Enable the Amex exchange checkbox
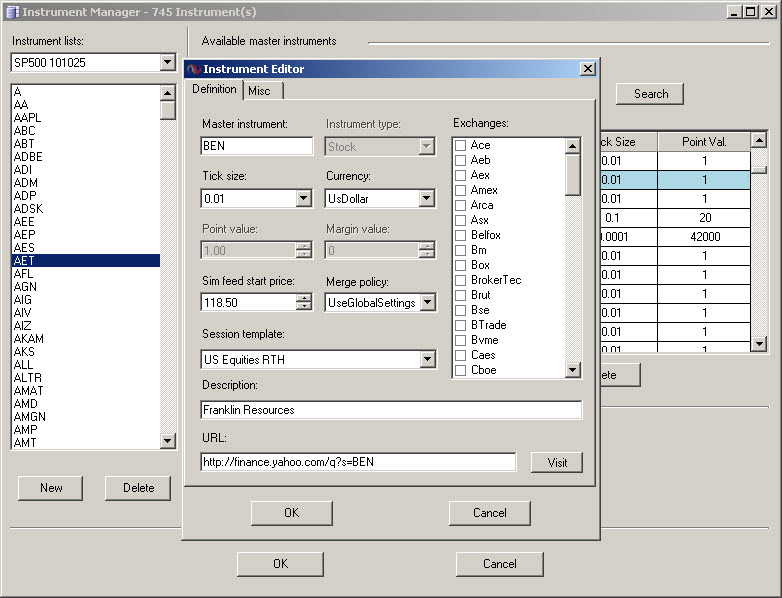 coord(460,190)
